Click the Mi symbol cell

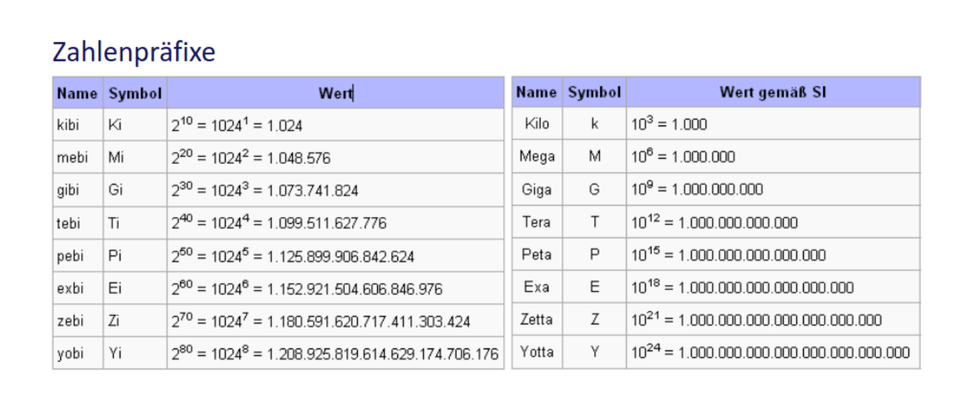[115, 158]
